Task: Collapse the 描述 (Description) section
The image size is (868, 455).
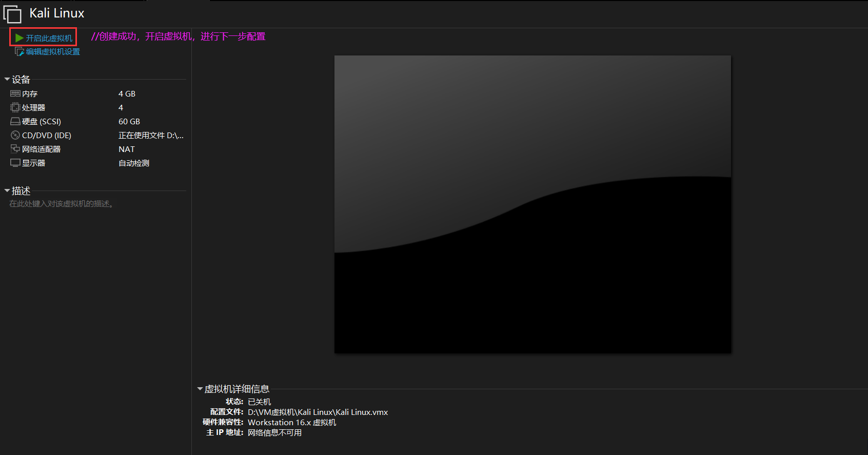Action: [x=7, y=191]
